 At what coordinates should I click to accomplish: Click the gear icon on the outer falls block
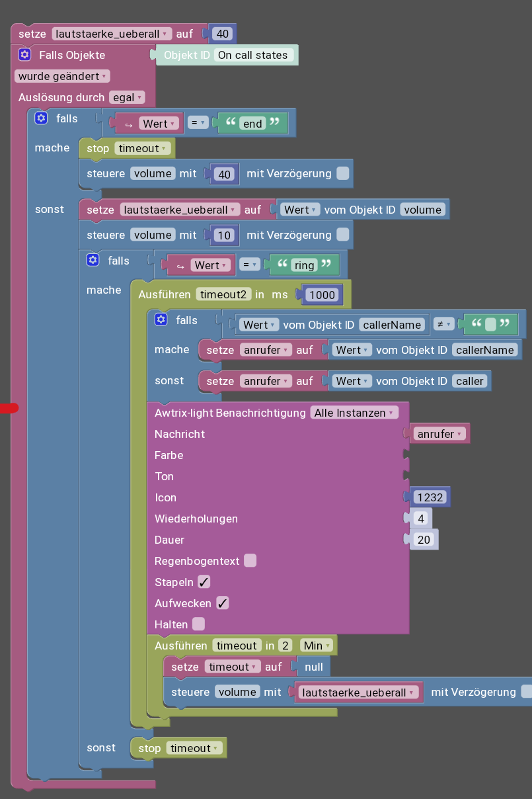point(41,118)
